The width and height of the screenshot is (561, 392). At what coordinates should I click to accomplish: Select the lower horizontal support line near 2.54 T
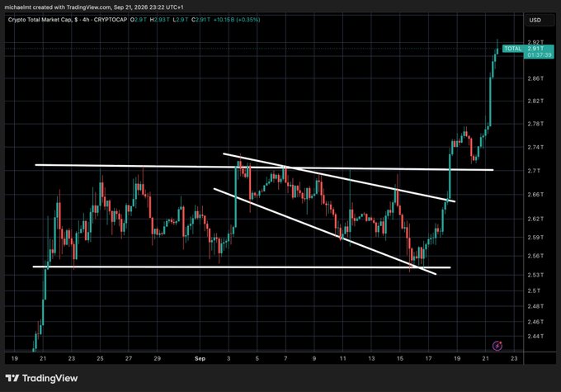click(242, 267)
